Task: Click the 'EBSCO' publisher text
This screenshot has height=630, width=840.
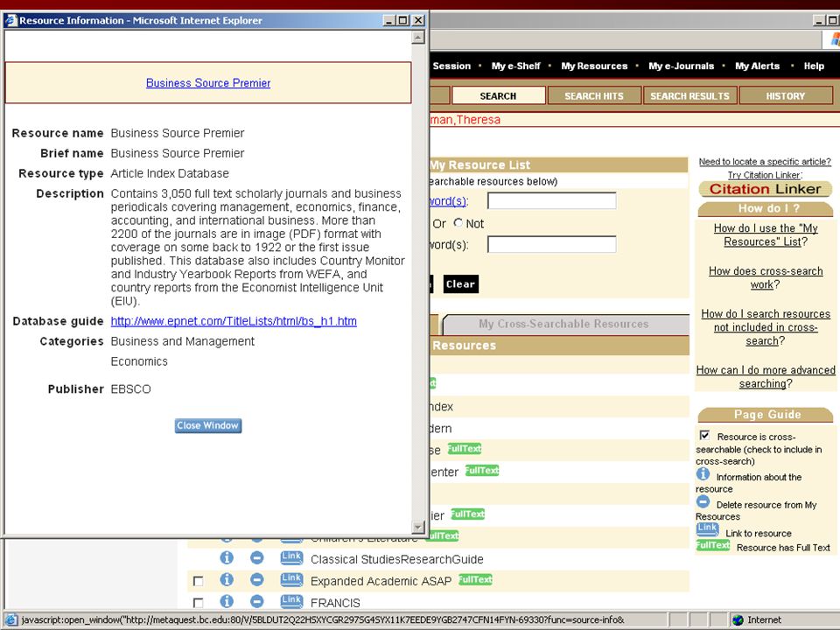Action: [x=130, y=388]
